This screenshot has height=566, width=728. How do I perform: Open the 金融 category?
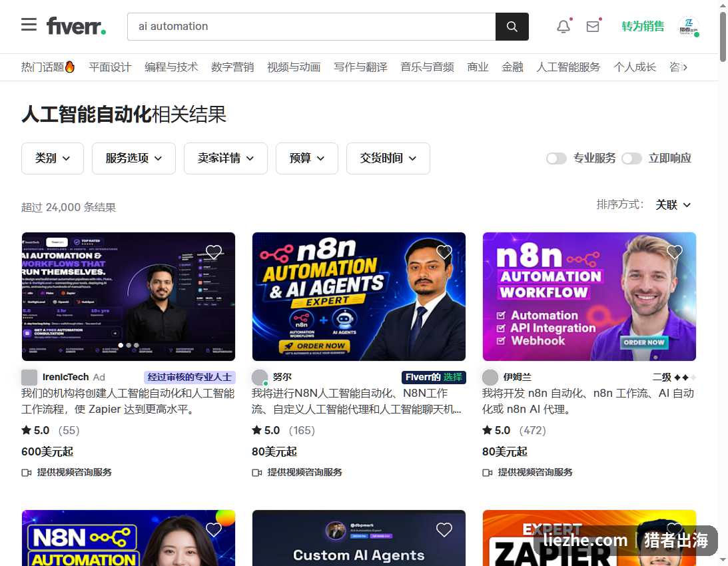click(x=513, y=67)
